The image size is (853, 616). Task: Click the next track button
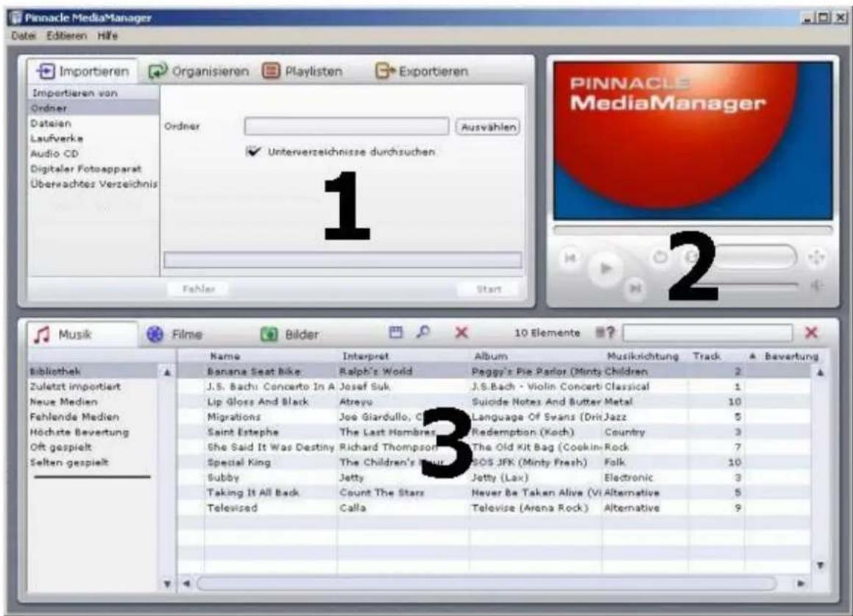point(635,287)
